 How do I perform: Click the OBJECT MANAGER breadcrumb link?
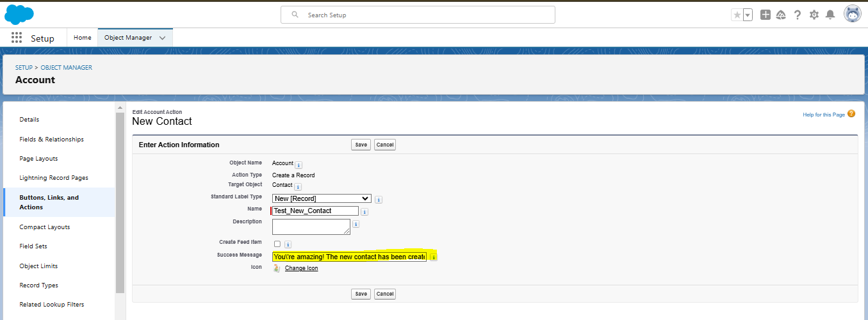(67, 67)
